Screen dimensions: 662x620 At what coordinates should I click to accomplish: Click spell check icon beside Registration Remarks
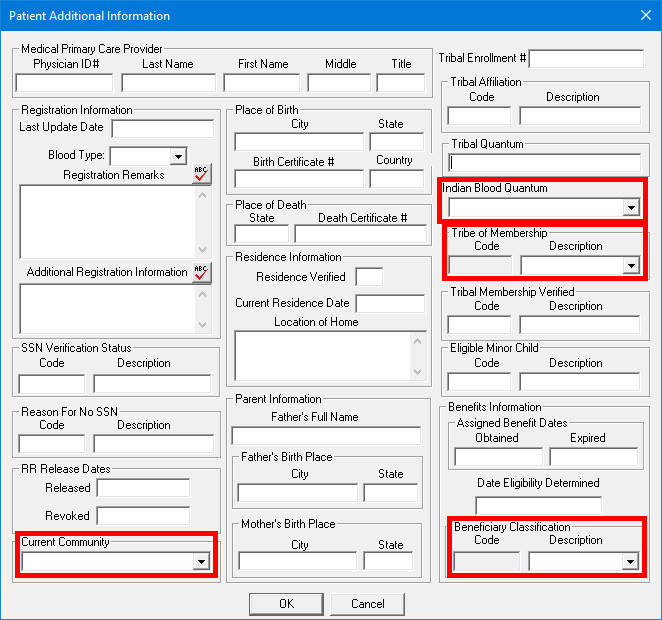pos(202,174)
